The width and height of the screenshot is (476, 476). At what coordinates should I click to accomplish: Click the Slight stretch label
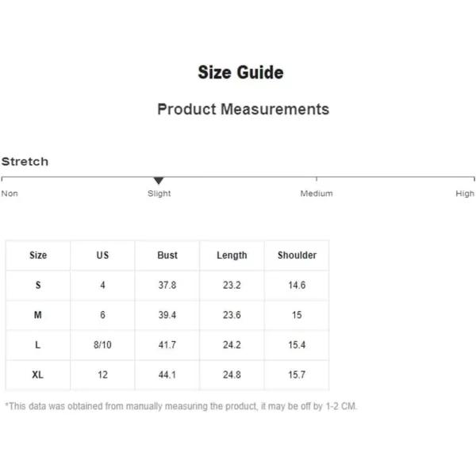159,194
